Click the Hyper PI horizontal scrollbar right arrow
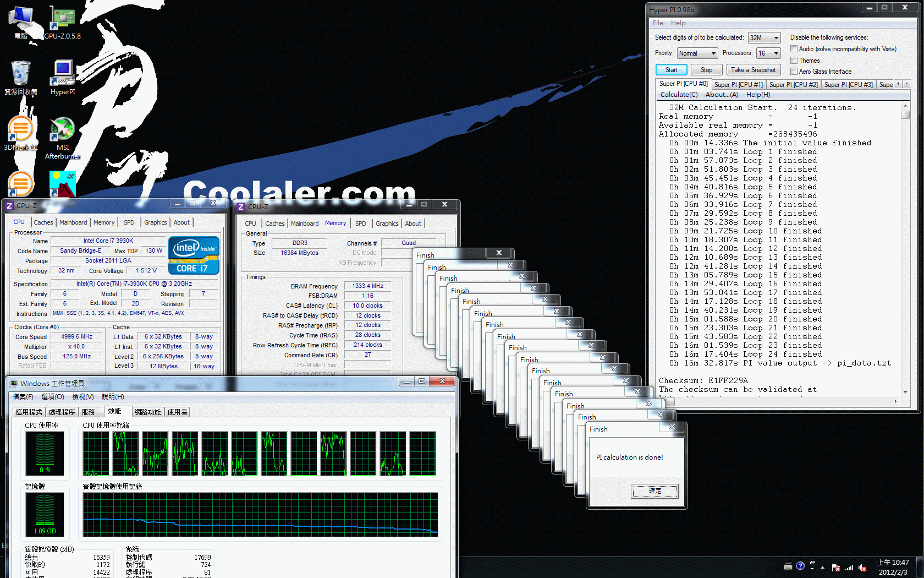 (896, 401)
